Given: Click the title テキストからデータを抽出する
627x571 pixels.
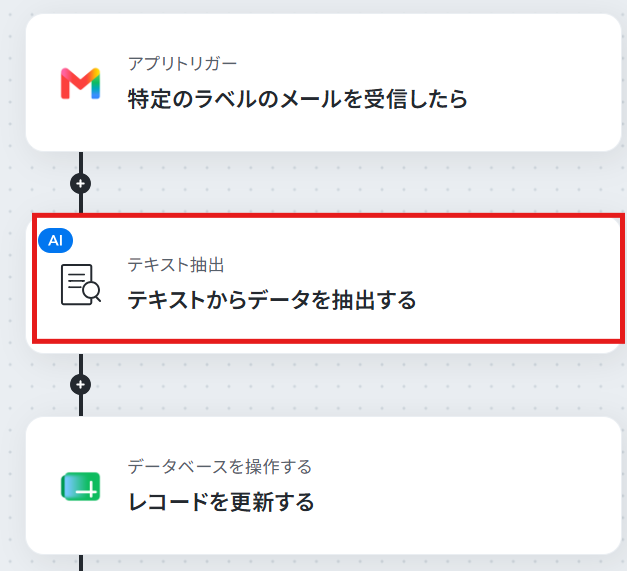Looking at the screenshot, I should coord(272,300).
